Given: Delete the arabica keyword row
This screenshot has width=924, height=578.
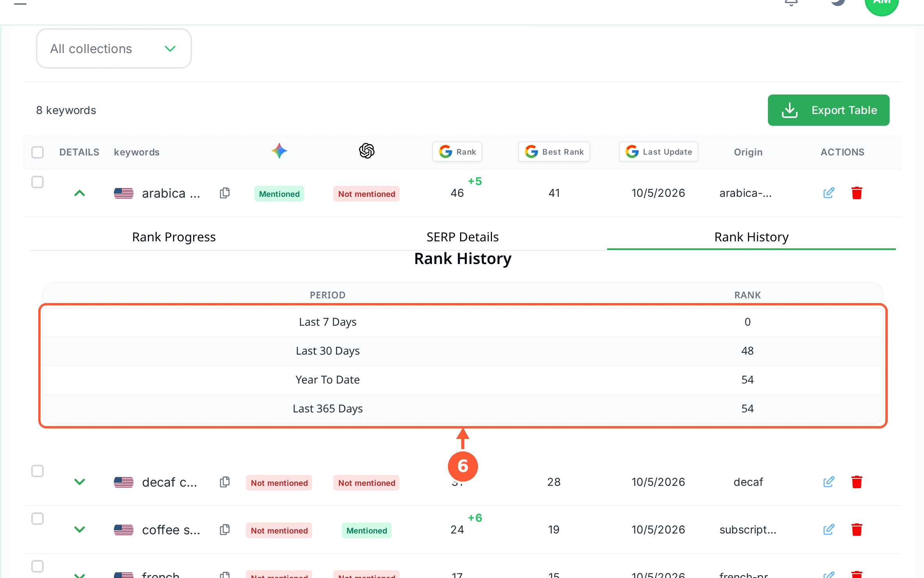Looking at the screenshot, I should (857, 193).
